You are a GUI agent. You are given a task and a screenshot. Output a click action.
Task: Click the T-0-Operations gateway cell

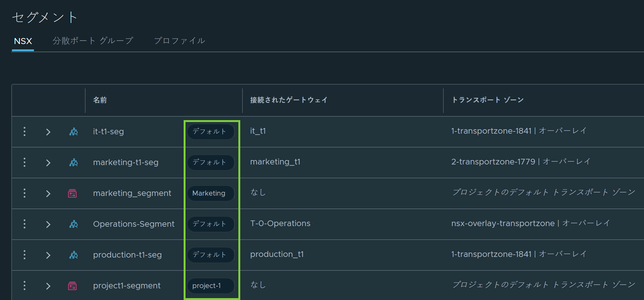[x=280, y=223]
